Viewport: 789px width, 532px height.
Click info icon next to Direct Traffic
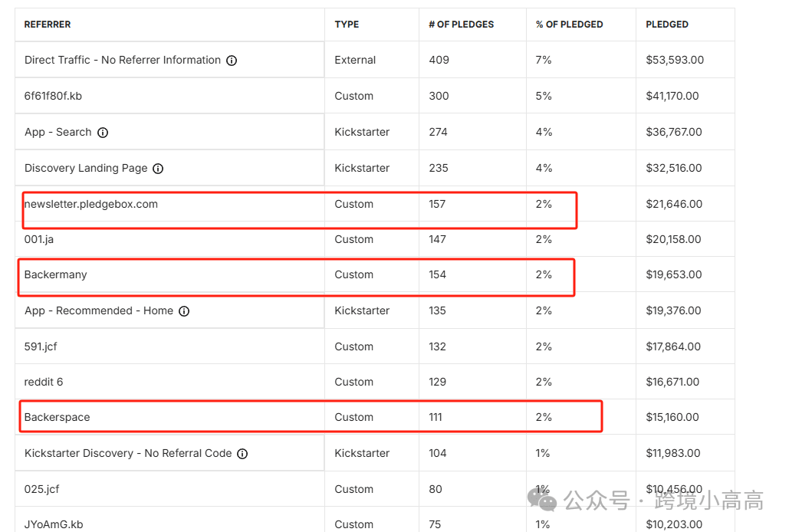coord(232,61)
